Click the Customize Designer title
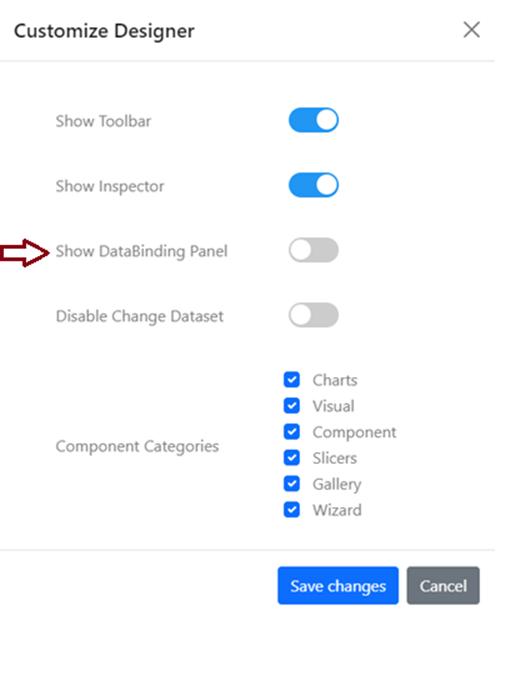 click(x=104, y=31)
